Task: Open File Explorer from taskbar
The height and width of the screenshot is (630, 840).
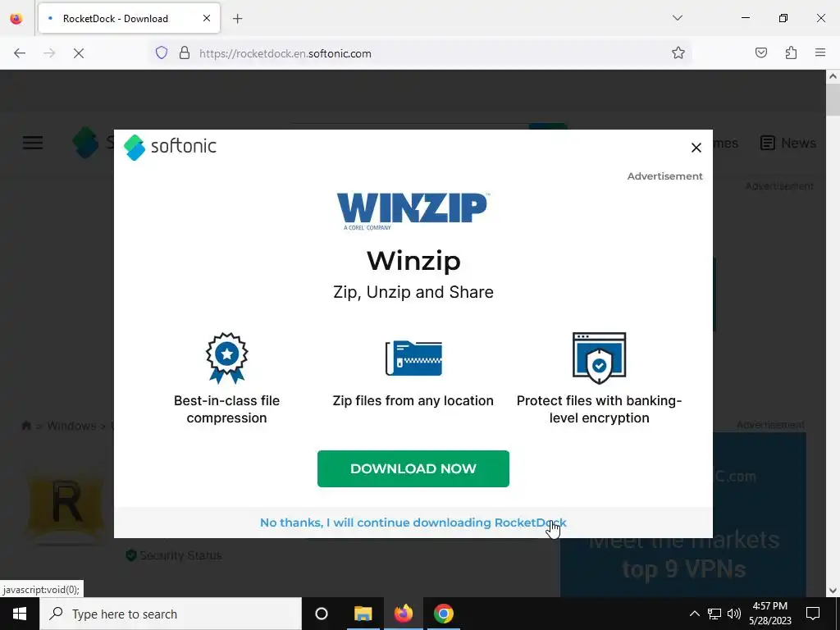Action: (363, 614)
